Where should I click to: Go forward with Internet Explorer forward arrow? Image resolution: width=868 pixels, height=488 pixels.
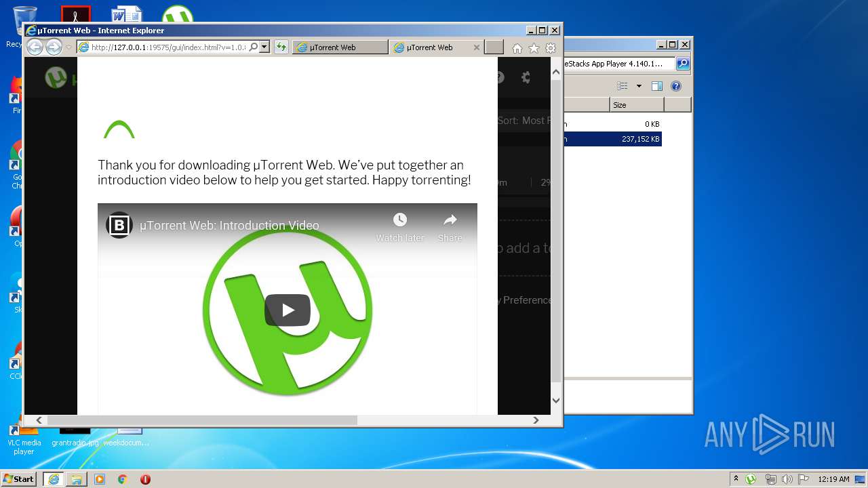coord(54,47)
